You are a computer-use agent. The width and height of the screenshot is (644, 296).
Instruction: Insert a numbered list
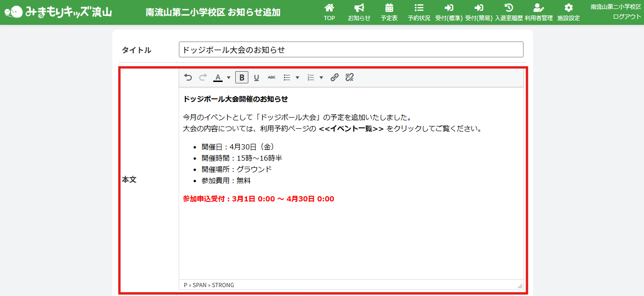(x=311, y=77)
